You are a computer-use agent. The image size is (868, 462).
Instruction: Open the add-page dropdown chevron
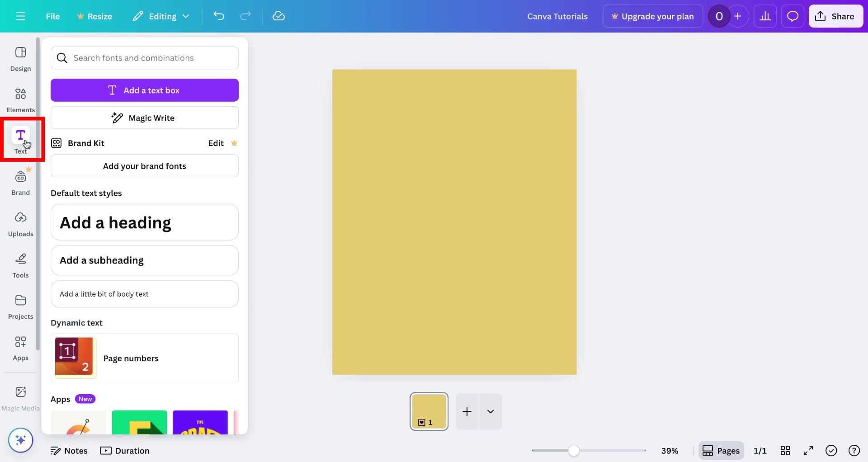click(491, 411)
